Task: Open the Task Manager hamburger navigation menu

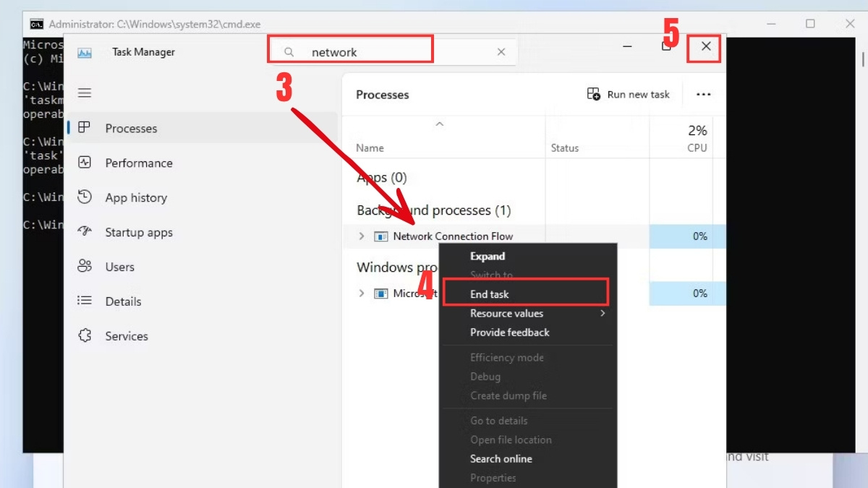Action: [x=85, y=93]
